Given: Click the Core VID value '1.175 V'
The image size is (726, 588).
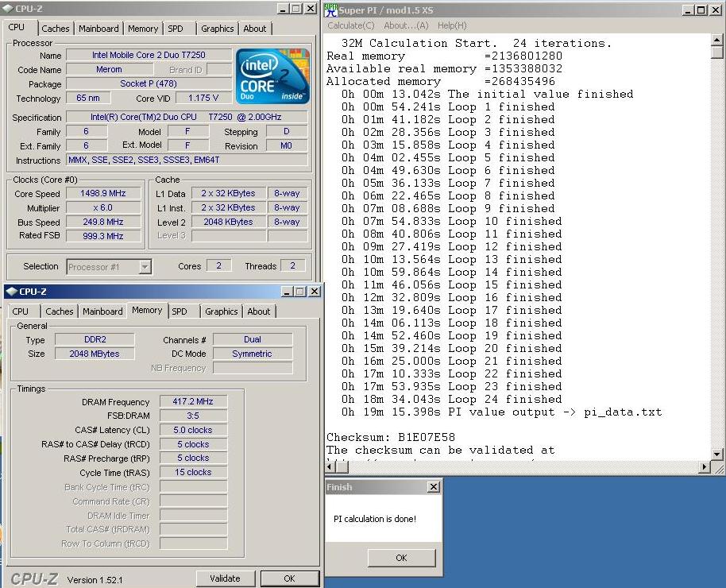Looking at the screenshot, I should pyautogui.click(x=203, y=99).
